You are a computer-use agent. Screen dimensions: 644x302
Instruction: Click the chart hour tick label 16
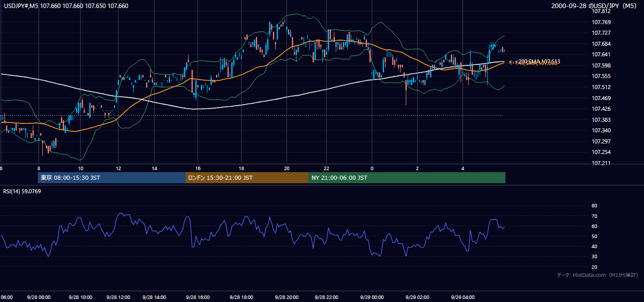pos(198,168)
